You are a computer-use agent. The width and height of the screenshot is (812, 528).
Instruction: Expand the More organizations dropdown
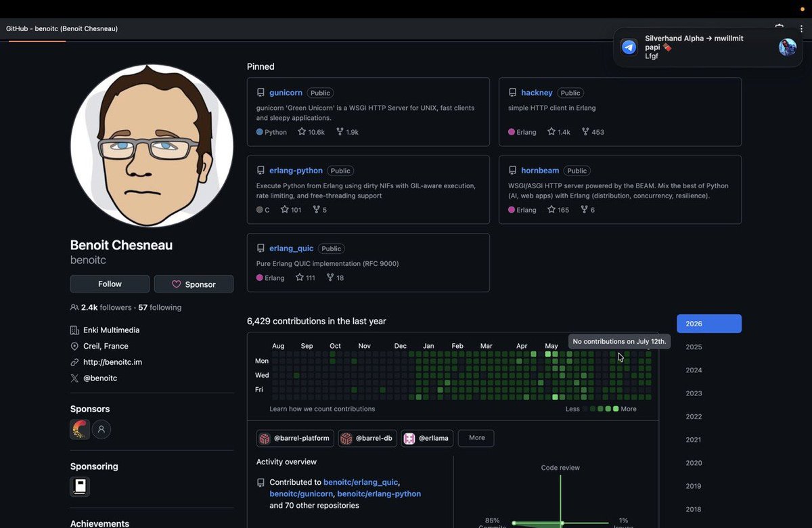[476, 438]
